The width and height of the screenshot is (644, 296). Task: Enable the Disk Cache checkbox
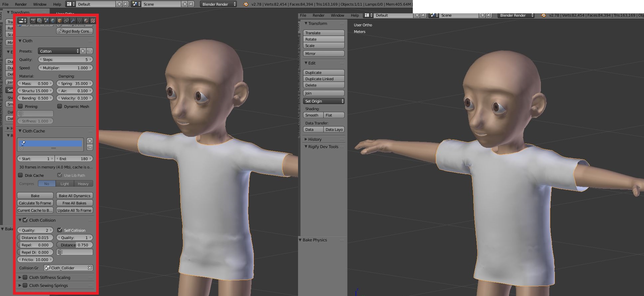click(21, 175)
